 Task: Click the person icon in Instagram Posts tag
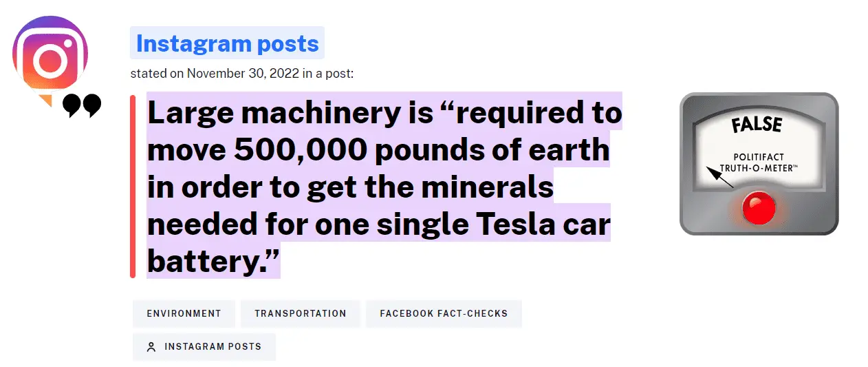[151, 347]
